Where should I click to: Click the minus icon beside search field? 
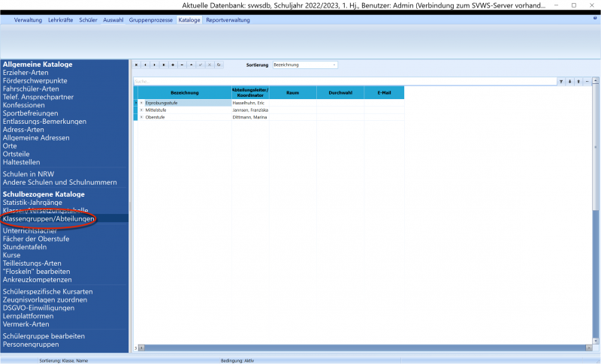587,82
